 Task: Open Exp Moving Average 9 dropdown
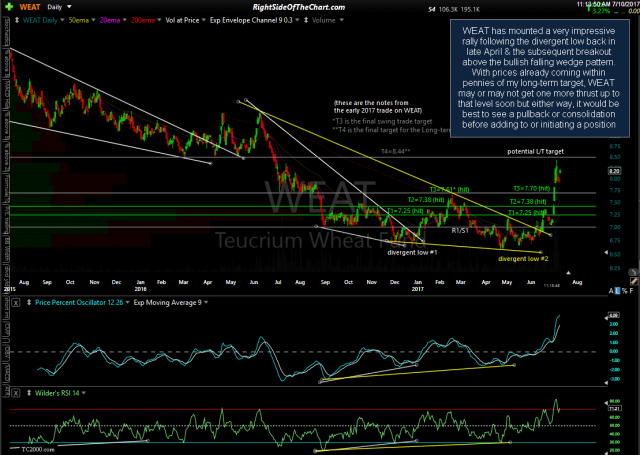(x=206, y=302)
